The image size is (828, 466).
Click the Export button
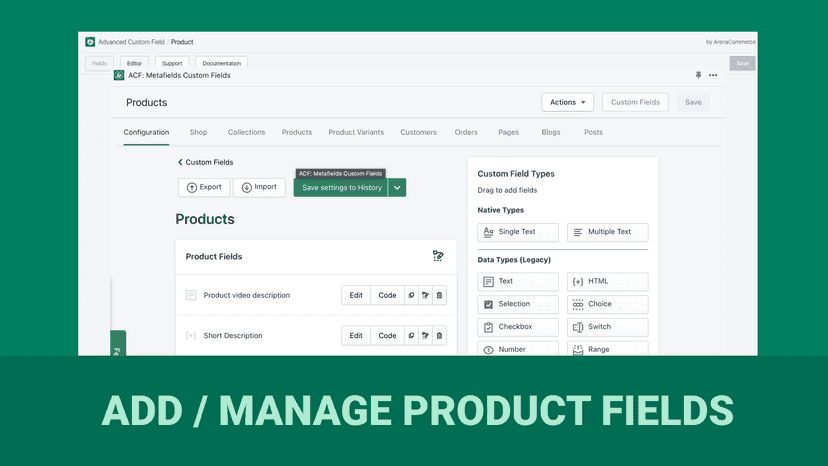[x=204, y=188]
